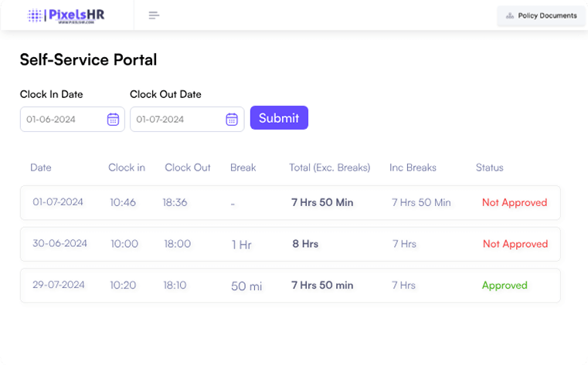Viewport: 588px width, 365px height.
Task: Click the Clock In Date field
Action: coord(63,119)
